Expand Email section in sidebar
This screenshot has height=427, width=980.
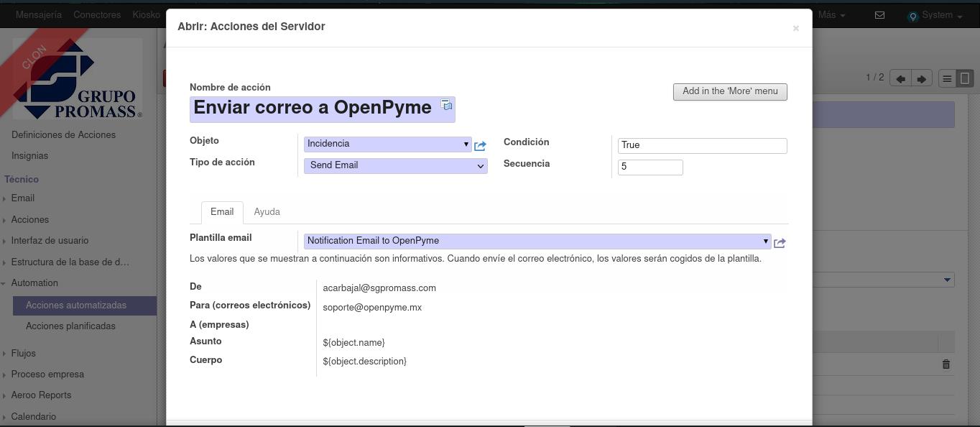[22, 198]
